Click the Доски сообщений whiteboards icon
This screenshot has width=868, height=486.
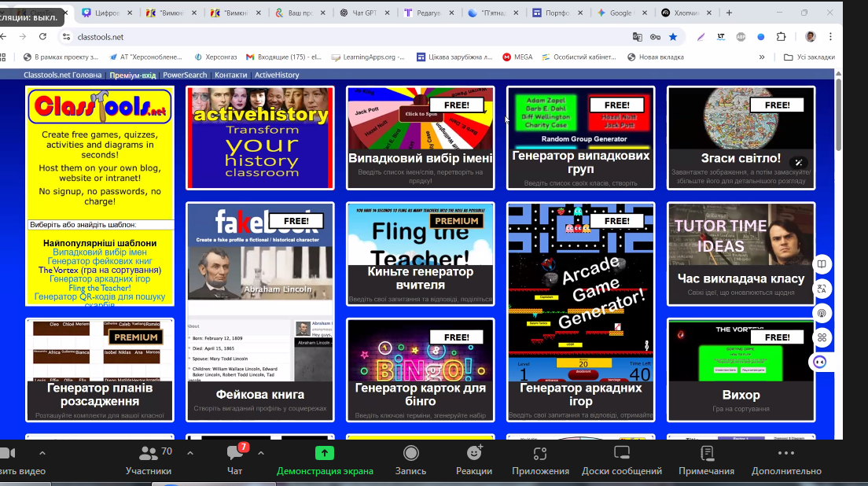click(x=621, y=453)
